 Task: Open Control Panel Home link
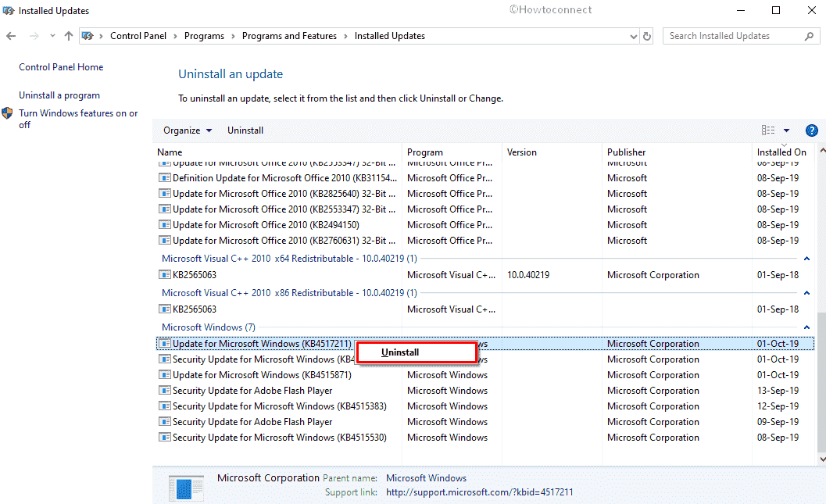pos(61,67)
